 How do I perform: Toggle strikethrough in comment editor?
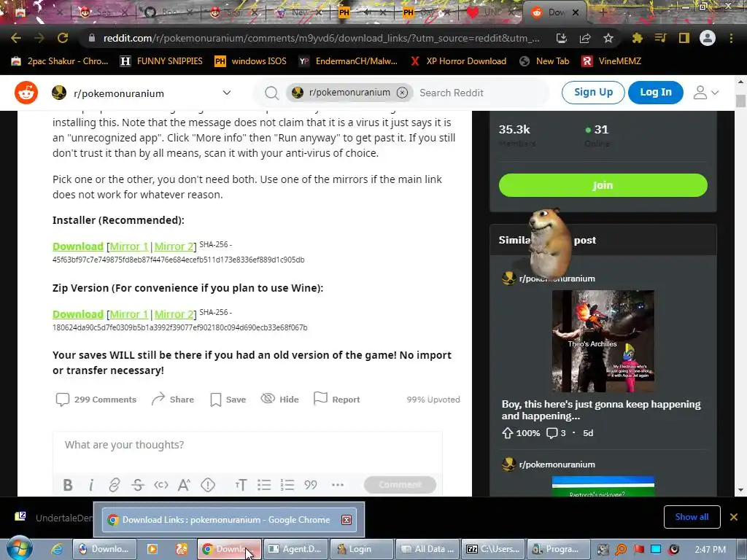tap(138, 485)
